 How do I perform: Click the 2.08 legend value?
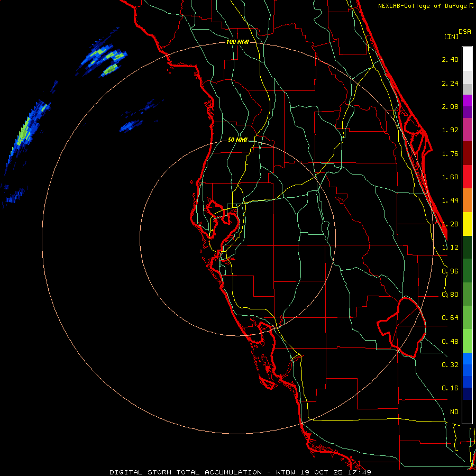pyautogui.click(x=450, y=106)
